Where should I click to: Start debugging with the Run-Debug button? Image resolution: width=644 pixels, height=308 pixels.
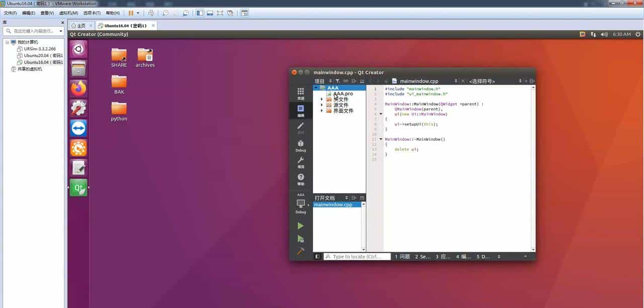click(300, 239)
